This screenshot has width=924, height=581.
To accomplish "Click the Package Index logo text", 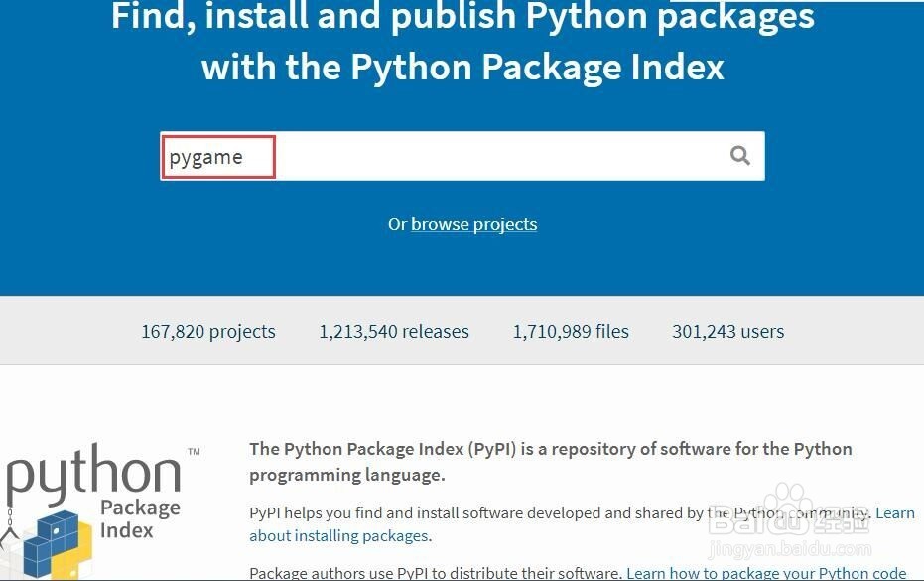I will click(140, 518).
